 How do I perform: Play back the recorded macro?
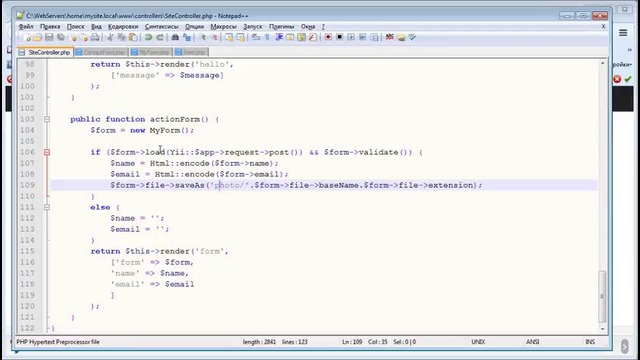351,37
